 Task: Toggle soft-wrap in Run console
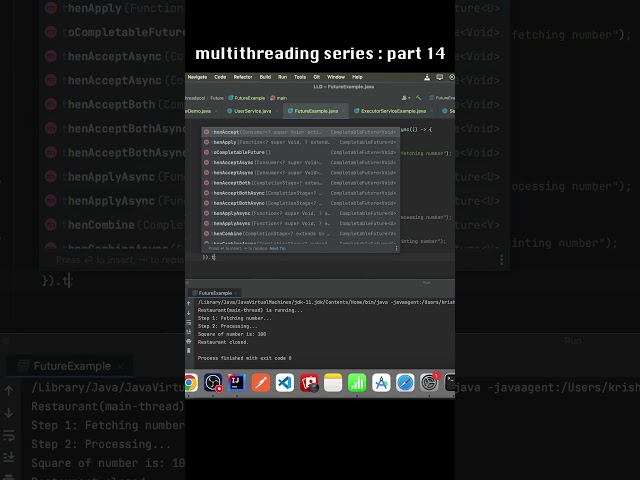coord(189,322)
